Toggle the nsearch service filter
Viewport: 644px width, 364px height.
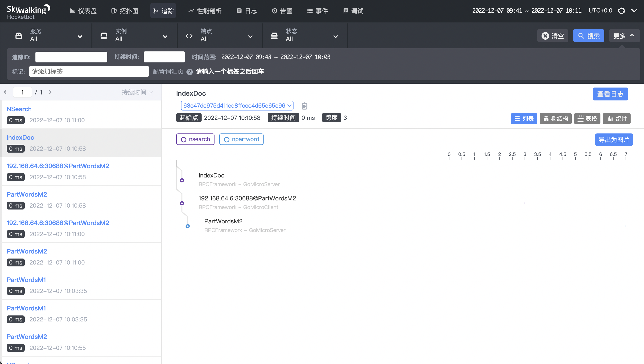tap(195, 139)
